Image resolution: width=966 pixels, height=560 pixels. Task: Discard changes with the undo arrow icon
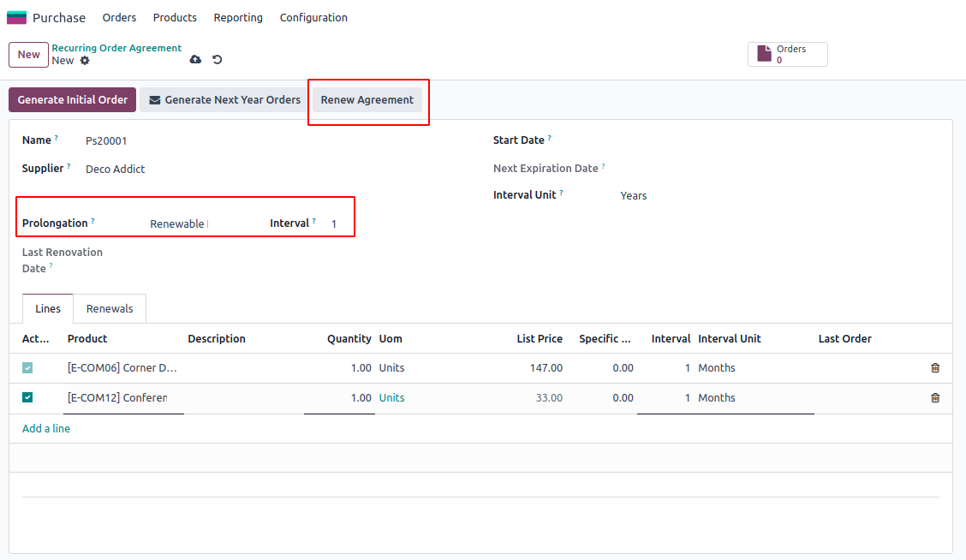[218, 59]
